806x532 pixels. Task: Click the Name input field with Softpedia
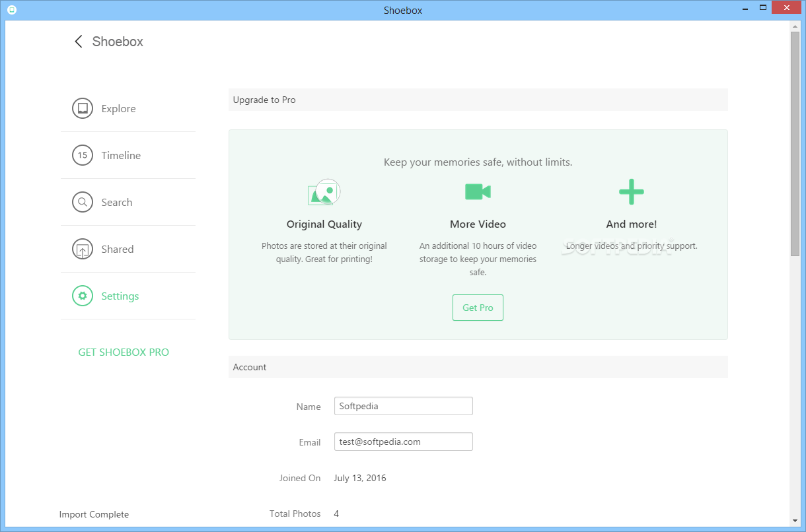(404, 406)
